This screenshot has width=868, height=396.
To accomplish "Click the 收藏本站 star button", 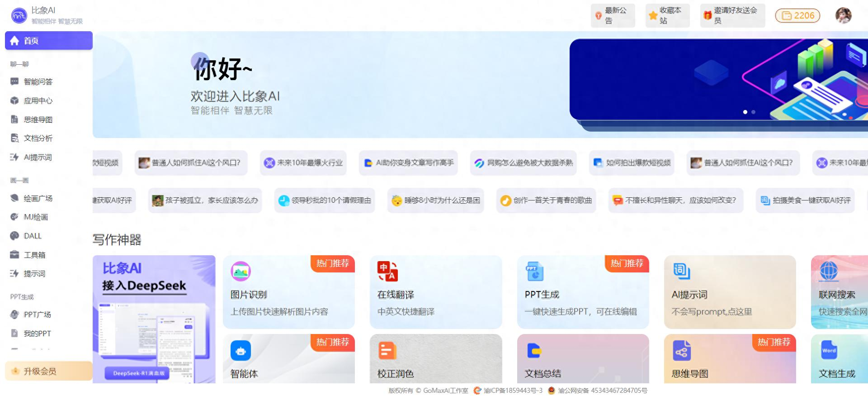I will click(667, 15).
